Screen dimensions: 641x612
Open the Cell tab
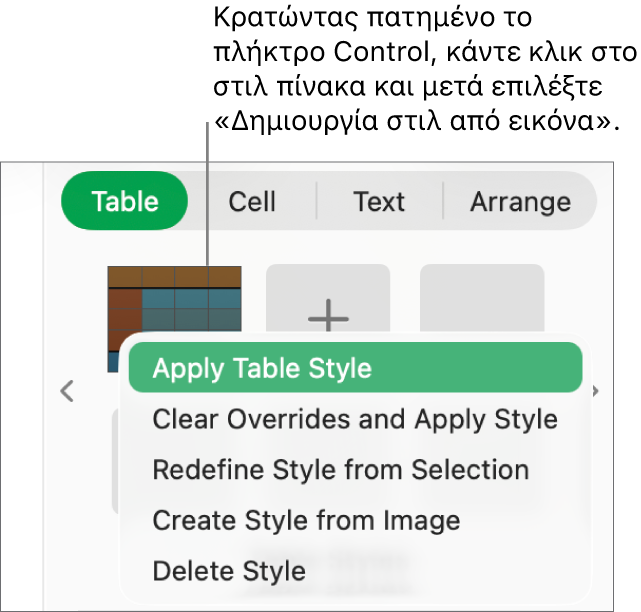[x=252, y=201]
